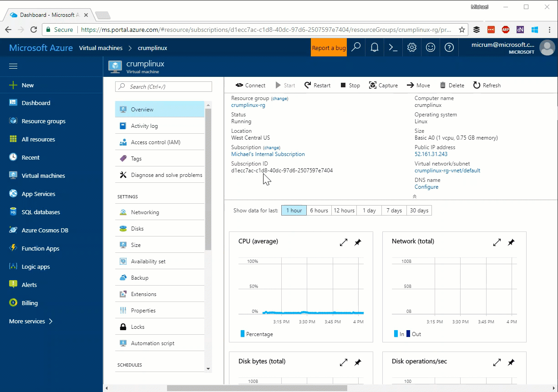This screenshot has height=392, width=558.
Task: Click the feedback smiley icon
Action: pyautogui.click(x=431, y=48)
